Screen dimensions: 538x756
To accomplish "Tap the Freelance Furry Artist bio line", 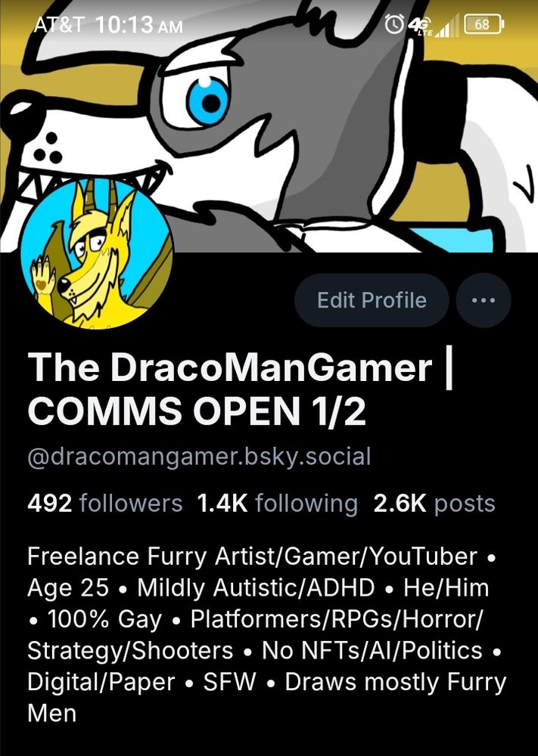I will (x=252, y=556).
